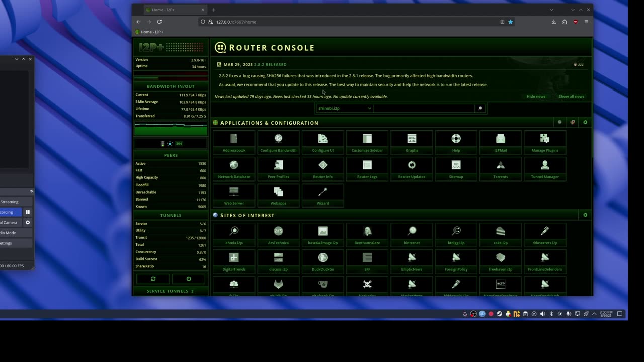Image resolution: width=644 pixels, height=362 pixels.
Task: Launch the Torrents application
Action: click(x=500, y=169)
